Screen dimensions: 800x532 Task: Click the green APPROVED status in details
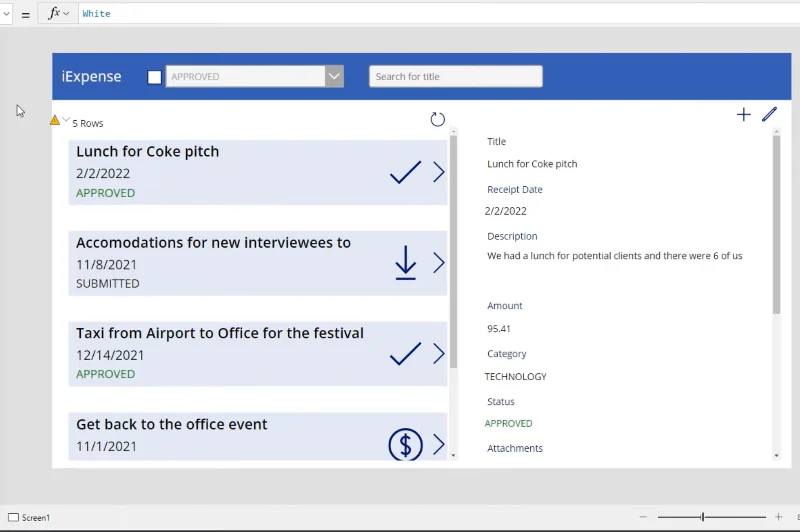click(508, 423)
